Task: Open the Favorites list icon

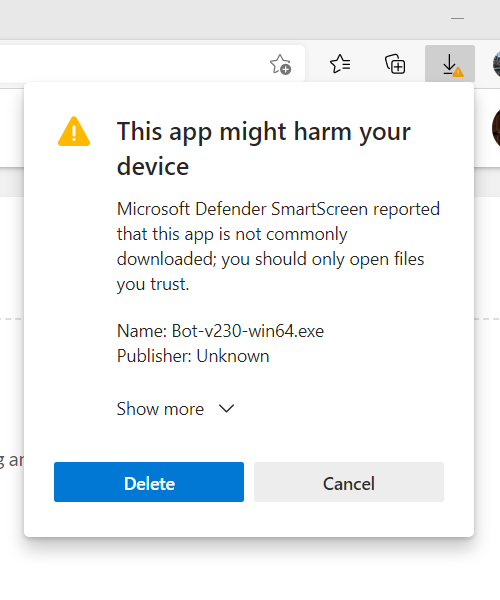Action: point(340,64)
